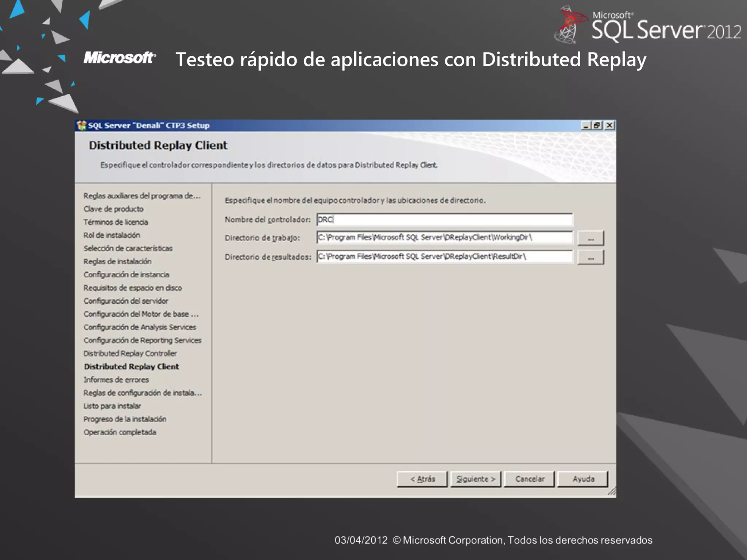This screenshot has width=747, height=560.
Task: Select the 'Selección de características' step
Action: pos(128,249)
